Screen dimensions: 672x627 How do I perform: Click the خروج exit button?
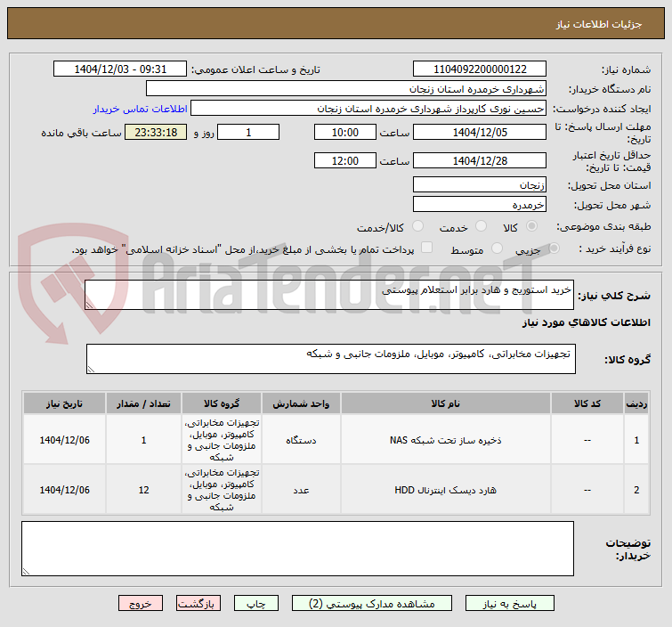click(141, 604)
